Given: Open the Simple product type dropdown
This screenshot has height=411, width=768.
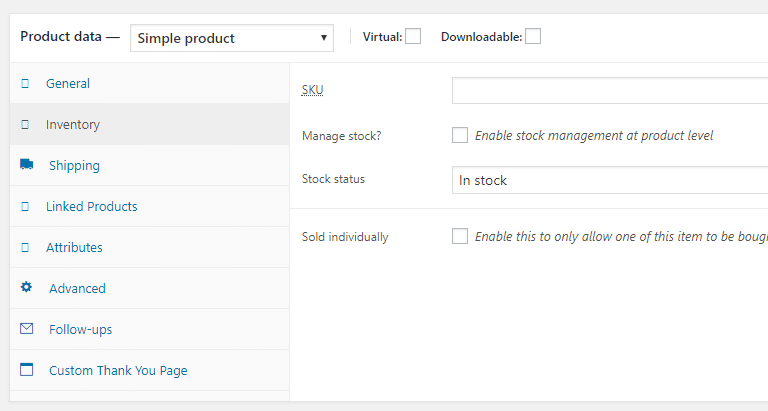Looking at the screenshot, I should (232, 38).
